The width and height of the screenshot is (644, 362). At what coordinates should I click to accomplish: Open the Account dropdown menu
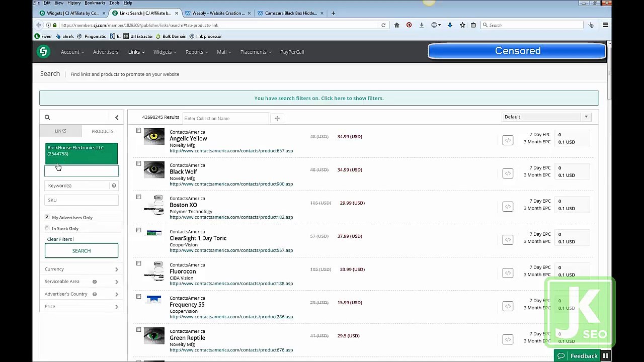[x=72, y=52]
